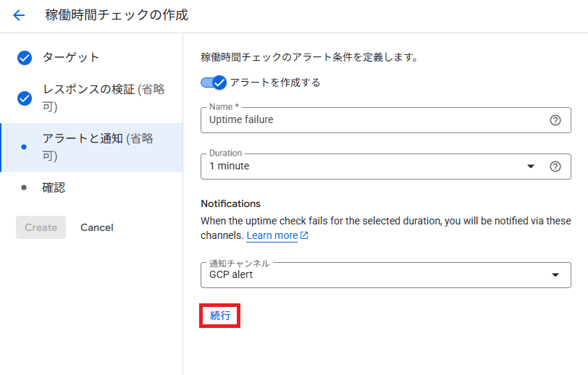This screenshot has width=588, height=375.
Task: Open the help icon in the Duration field
Action: coord(555,167)
